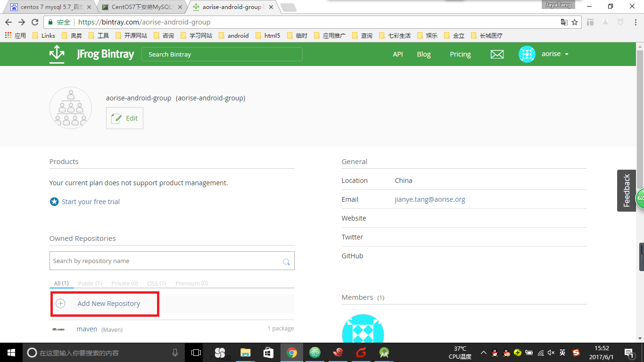Expand the aorise user dropdown arrow
This screenshot has width=644, height=362.
[x=567, y=54]
